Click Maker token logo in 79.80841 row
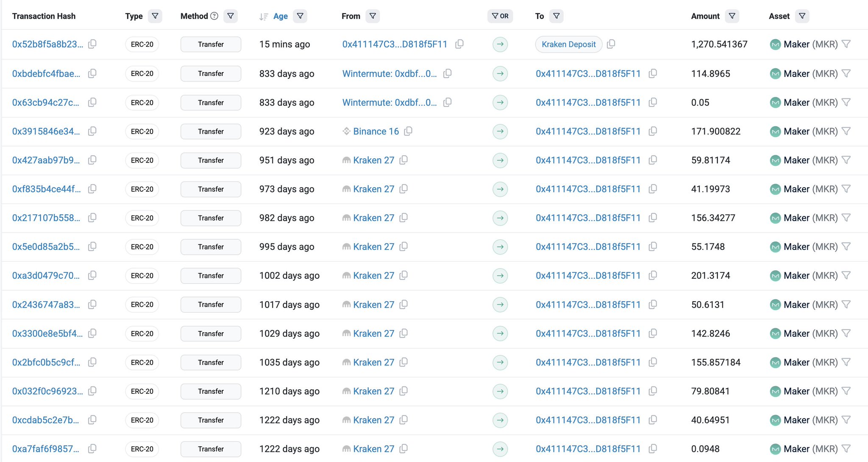Screen dimensions: 868x462 point(775,391)
